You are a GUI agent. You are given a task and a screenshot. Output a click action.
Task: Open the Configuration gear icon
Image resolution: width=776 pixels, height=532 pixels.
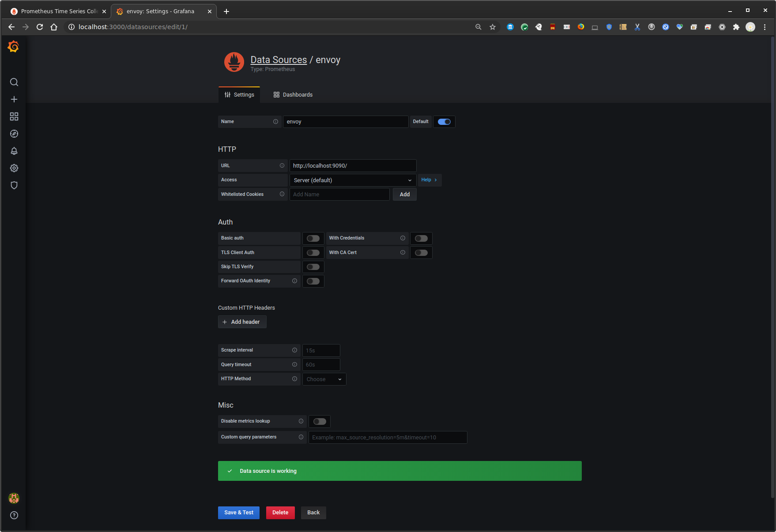pyautogui.click(x=14, y=168)
